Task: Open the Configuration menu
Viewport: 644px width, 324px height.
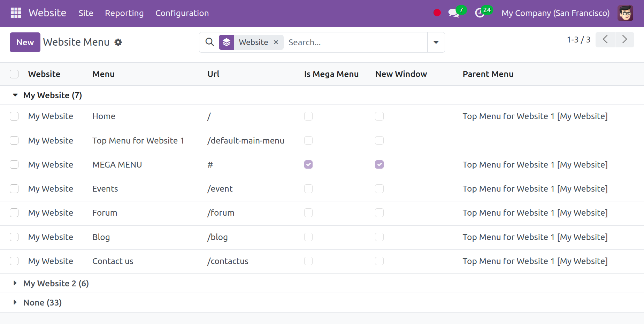Action: 182,13
